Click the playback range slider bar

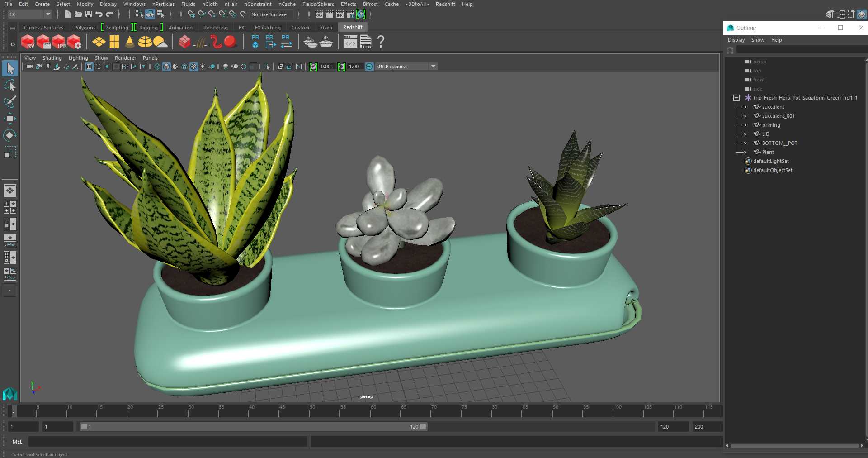(x=253, y=427)
